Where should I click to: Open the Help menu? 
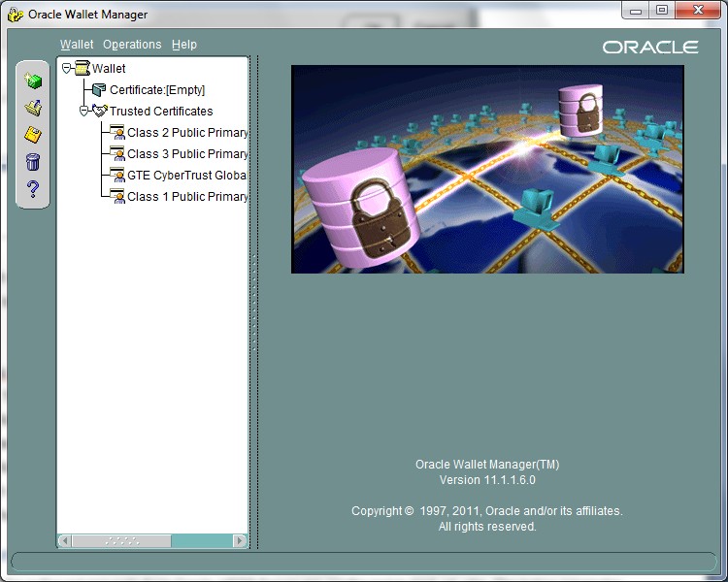184,45
